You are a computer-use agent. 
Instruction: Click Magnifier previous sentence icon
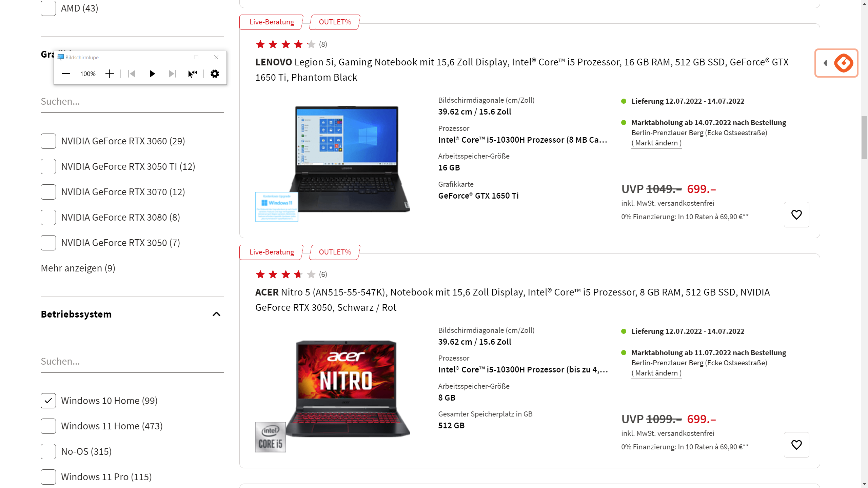(132, 74)
